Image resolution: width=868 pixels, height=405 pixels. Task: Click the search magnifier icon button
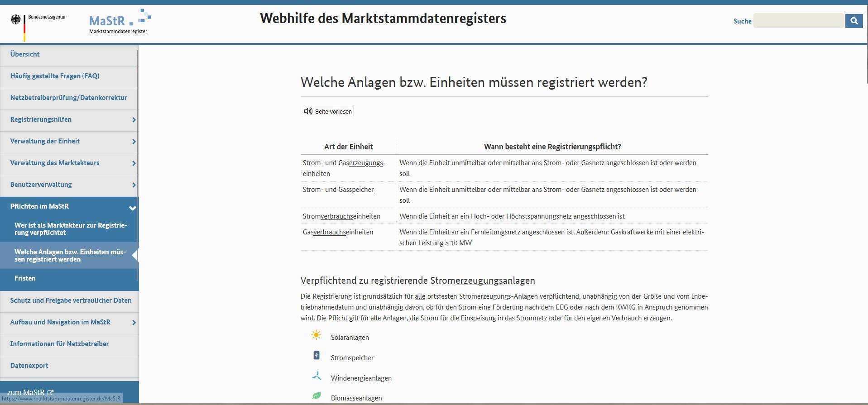pyautogui.click(x=854, y=21)
